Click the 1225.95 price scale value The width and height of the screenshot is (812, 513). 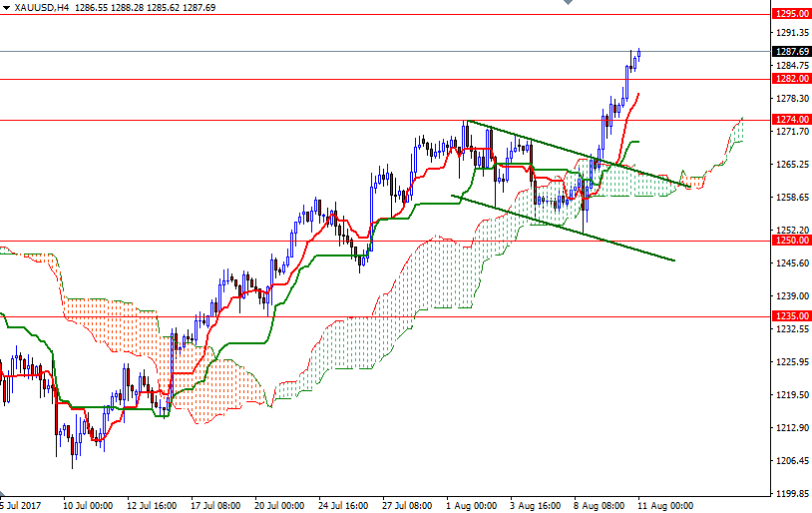(792, 361)
